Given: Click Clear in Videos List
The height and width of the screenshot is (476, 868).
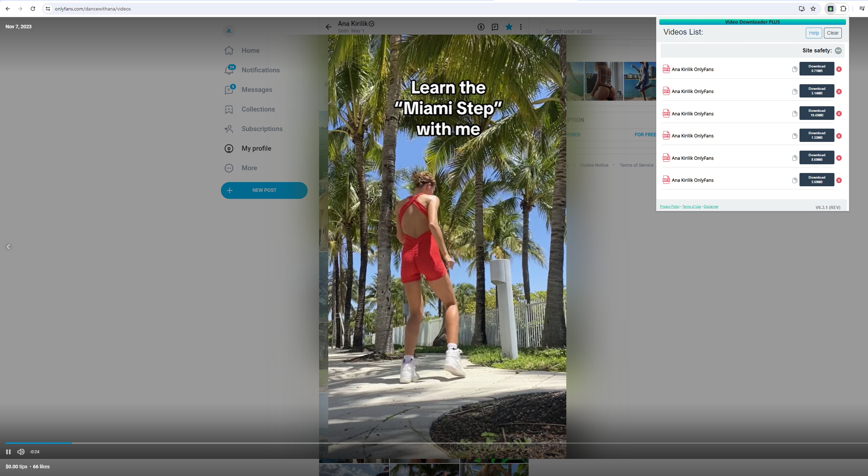Looking at the screenshot, I should click(832, 33).
